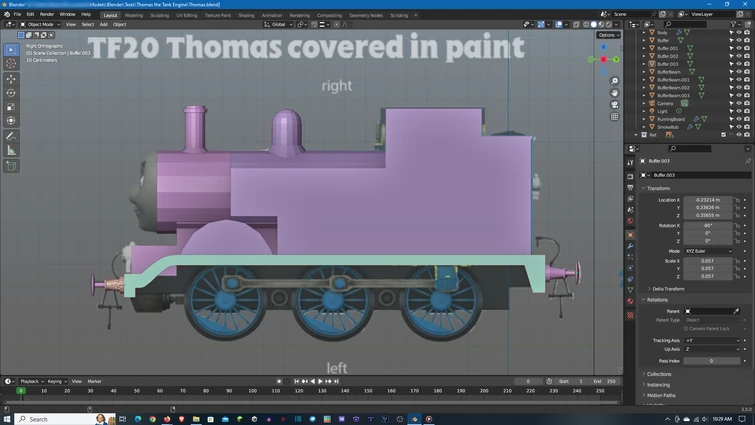Open the rotation Mode XYZ Euler dropdown
755x425 pixels.
pyautogui.click(x=708, y=251)
